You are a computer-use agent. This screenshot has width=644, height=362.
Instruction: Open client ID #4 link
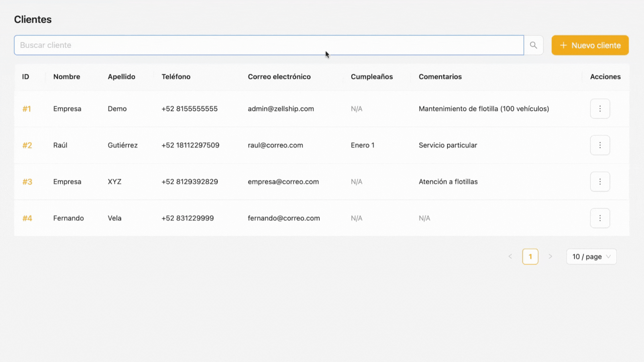pyautogui.click(x=27, y=218)
